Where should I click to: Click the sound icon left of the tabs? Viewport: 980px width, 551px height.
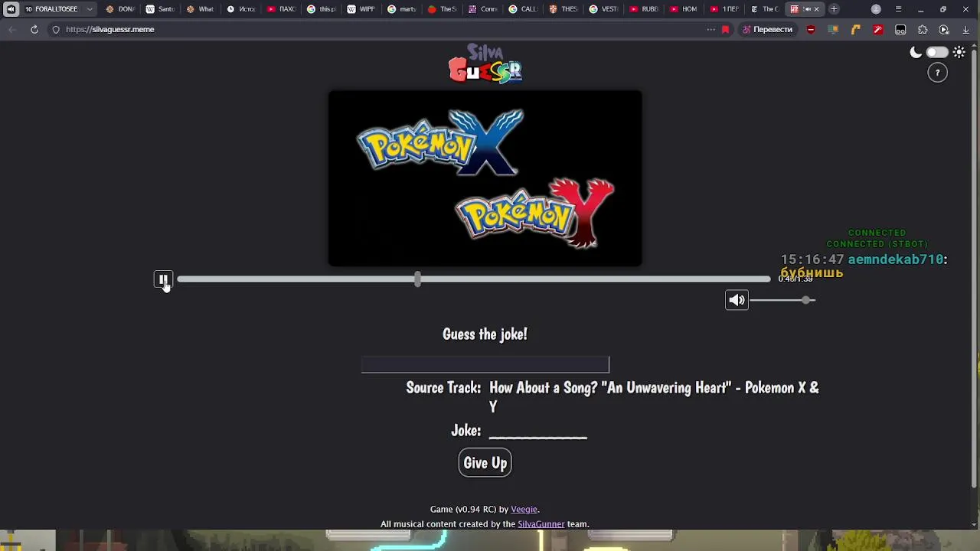point(11,9)
